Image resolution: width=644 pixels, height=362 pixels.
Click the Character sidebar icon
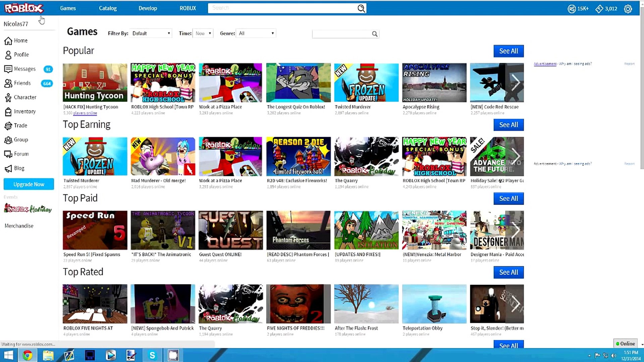tap(8, 97)
